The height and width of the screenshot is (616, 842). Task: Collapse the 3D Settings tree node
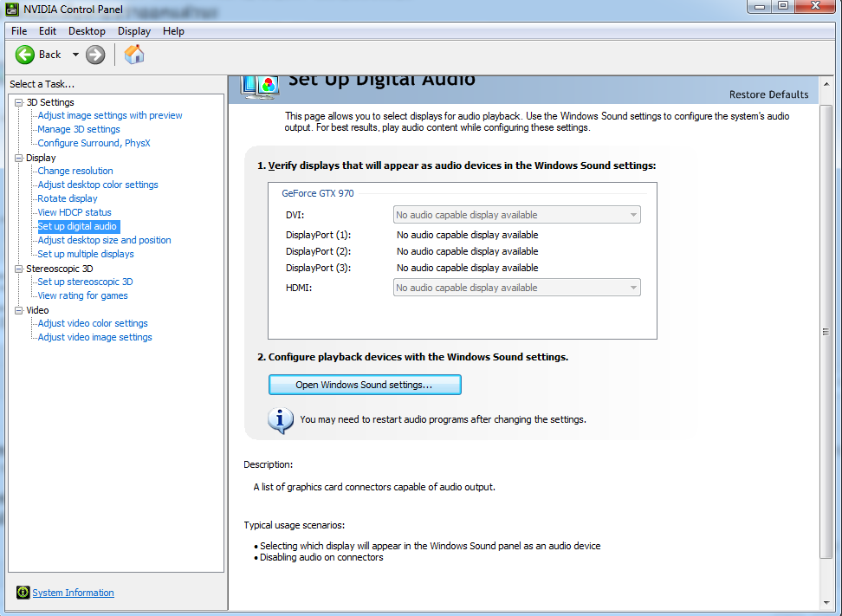tap(19, 102)
